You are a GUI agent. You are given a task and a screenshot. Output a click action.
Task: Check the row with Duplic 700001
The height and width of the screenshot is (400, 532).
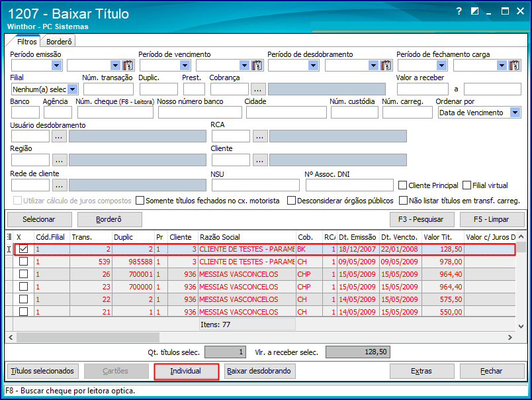pyautogui.click(x=23, y=274)
